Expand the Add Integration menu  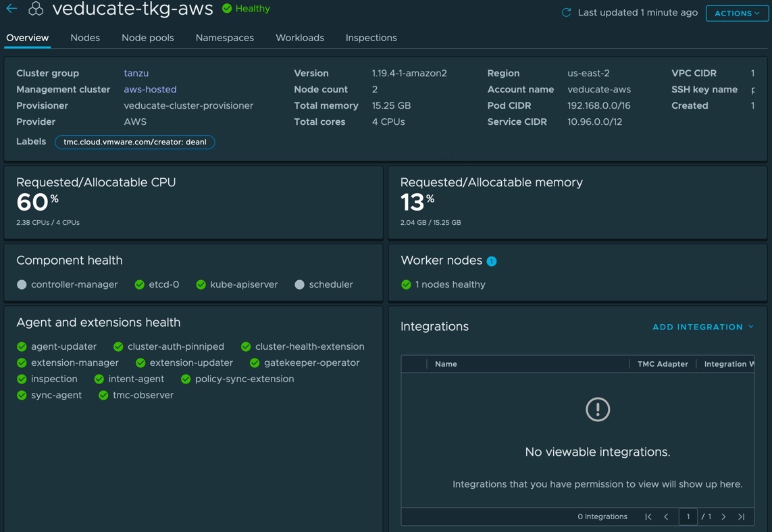[703, 327]
